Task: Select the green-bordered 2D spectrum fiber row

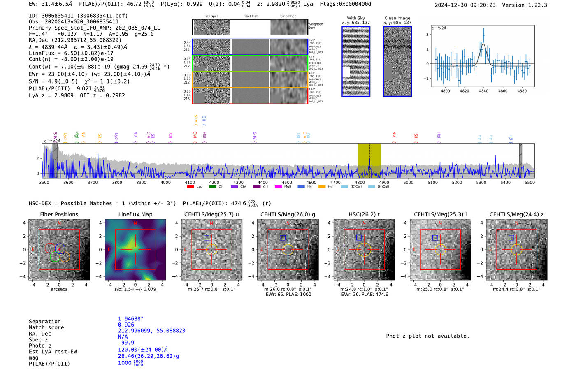Action: pyautogui.click(x=250, y=63)
